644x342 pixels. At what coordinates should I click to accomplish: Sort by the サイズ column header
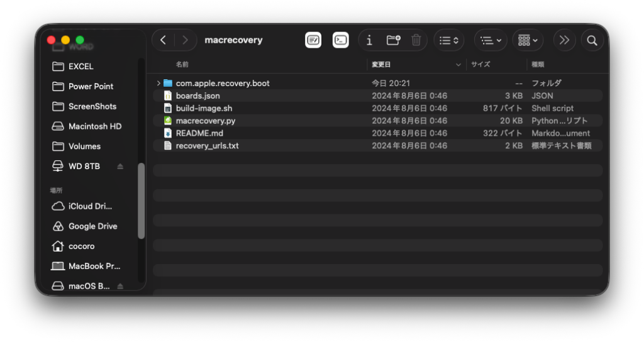coord(480,65)
